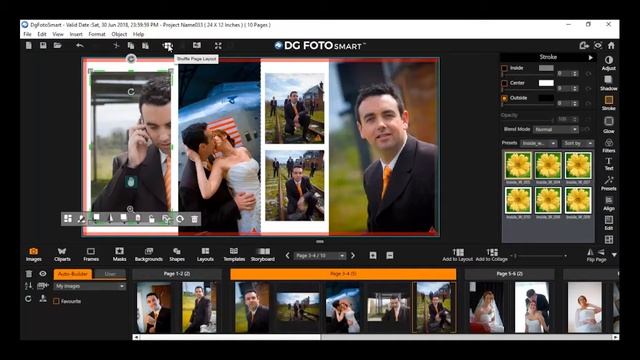Open the Shapes library

point(177,254)
